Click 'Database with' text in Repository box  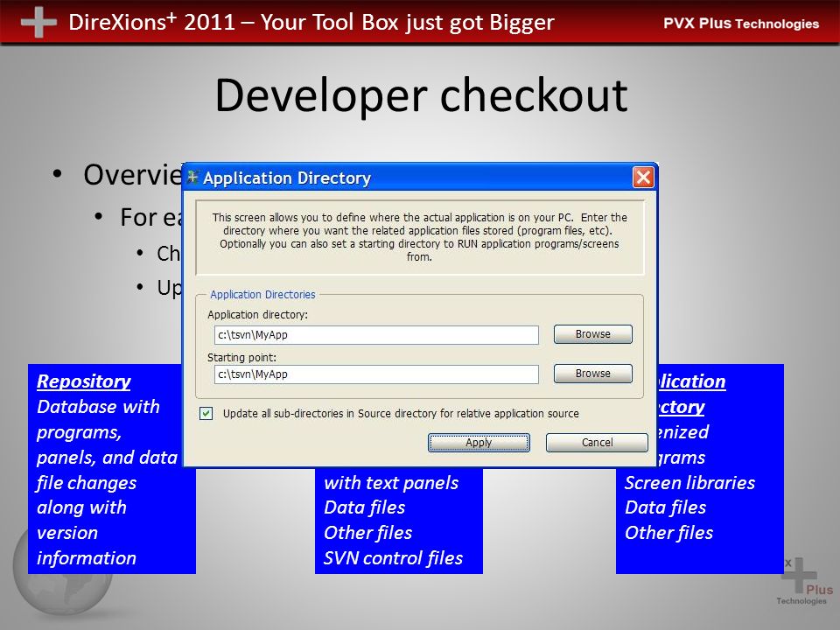point(98,407)
